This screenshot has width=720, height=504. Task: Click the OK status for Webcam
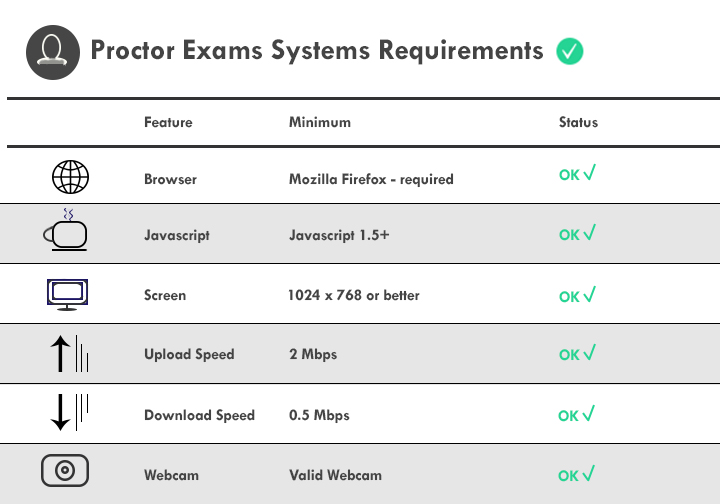[x=576, y=475]
